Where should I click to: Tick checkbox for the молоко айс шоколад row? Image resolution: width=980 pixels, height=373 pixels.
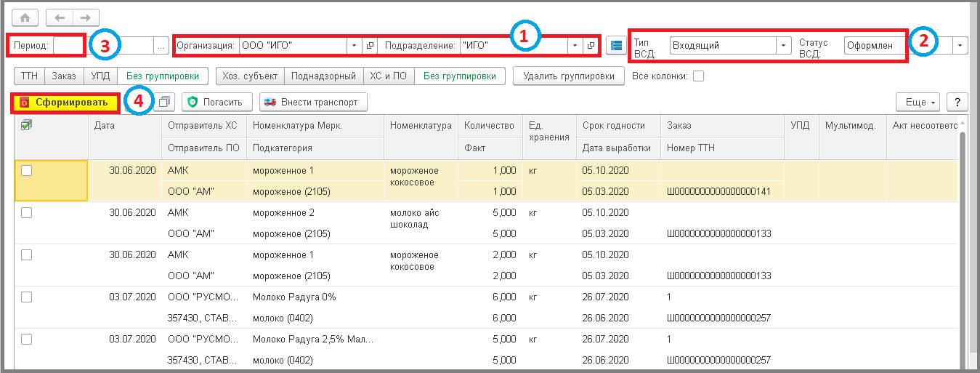(27, 212)
